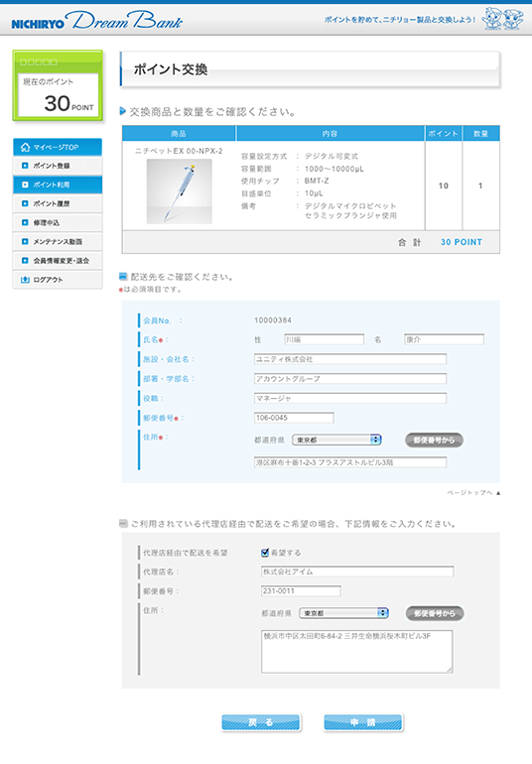Click the pipette product thumbnail

[180, 191]
